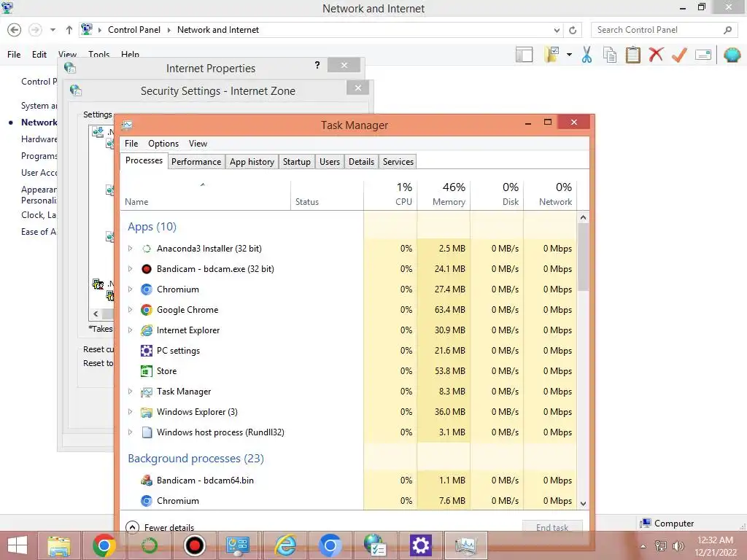Expand the Bandicam bdcam.exe process row

click(x=130, y=269)
